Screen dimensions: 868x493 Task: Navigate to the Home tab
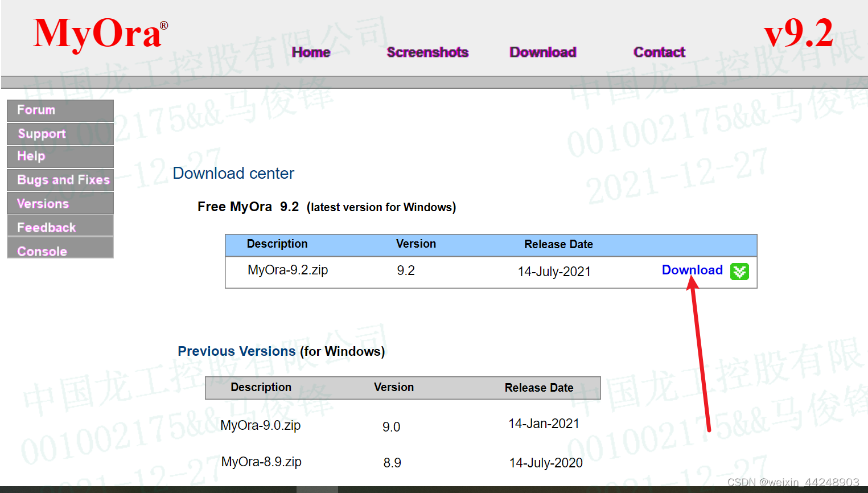pyautogui.click(x=311, y=52)
